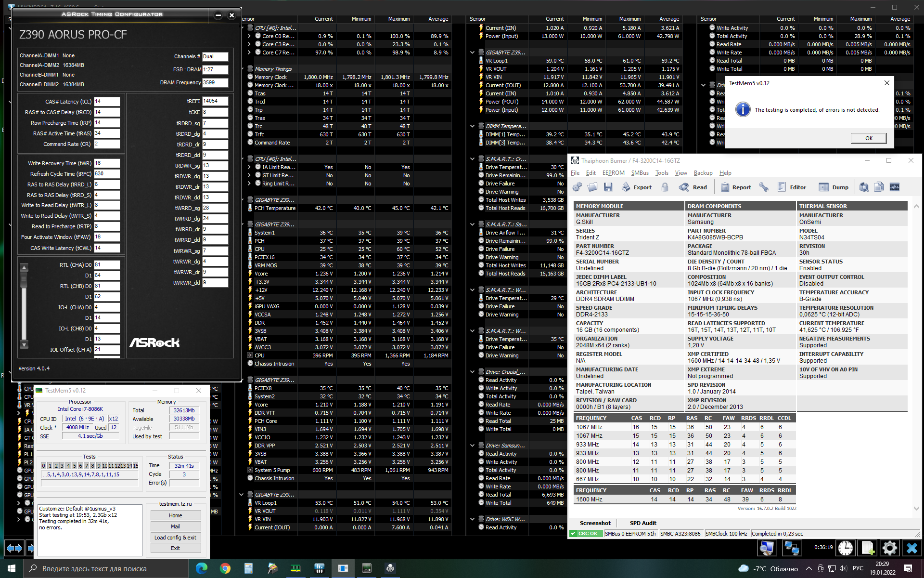Click the floppy disk save icon
The height and width of the screenshot is (578, 924).
tap(608, 187)
